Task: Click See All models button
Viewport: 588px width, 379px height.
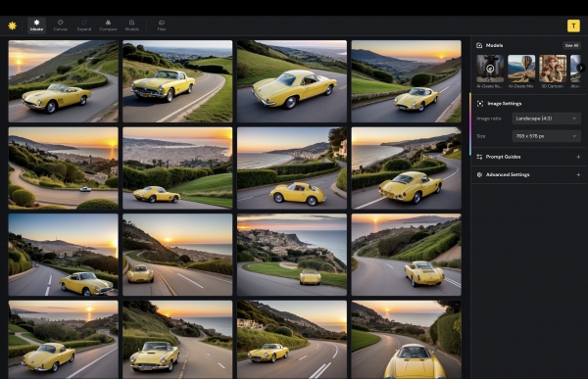Action: [x=571, y=45]
